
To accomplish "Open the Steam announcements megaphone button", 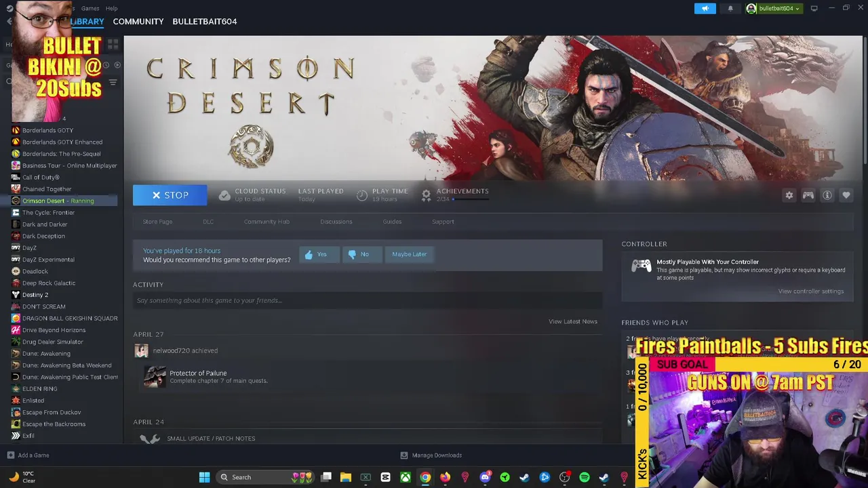I will coord(705,8).
